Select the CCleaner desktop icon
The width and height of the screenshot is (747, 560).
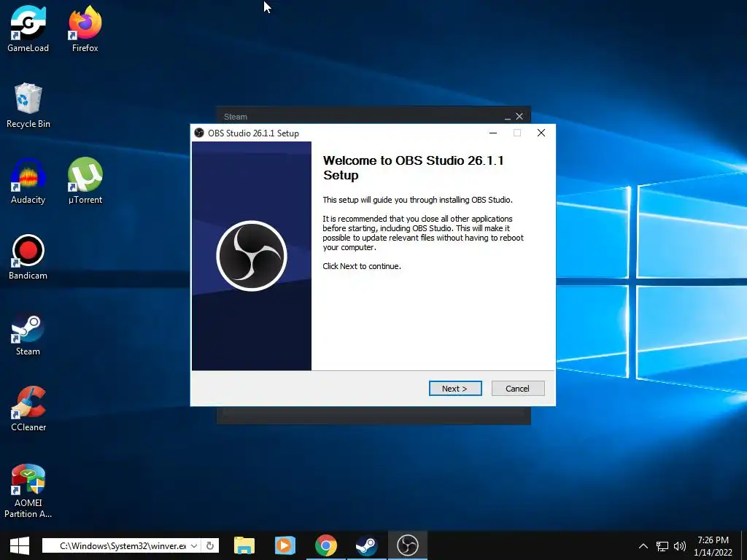(28, 408)
